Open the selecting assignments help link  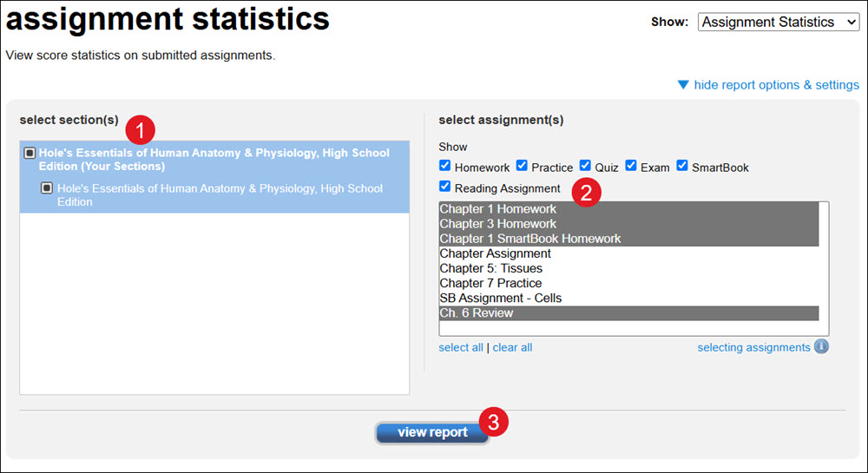[x=753, y=347]
